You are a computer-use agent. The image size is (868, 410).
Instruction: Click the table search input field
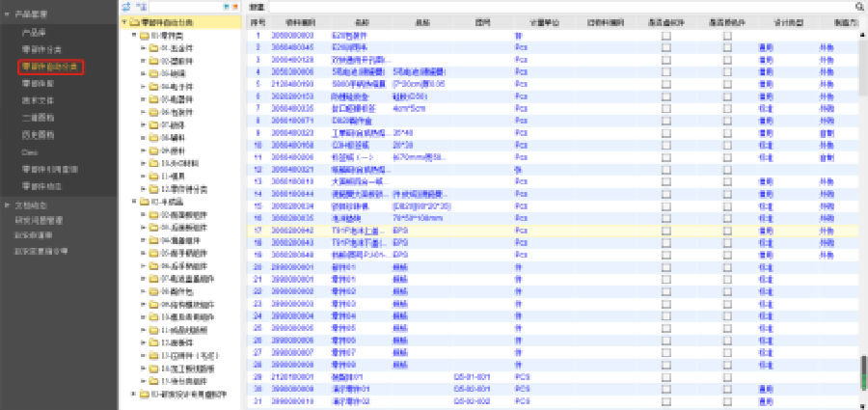tap(560, 7)
